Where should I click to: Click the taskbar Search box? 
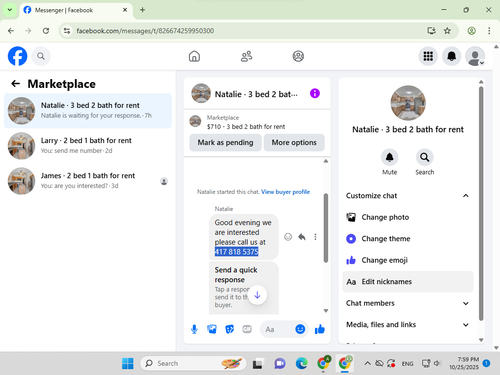(193, 363)
